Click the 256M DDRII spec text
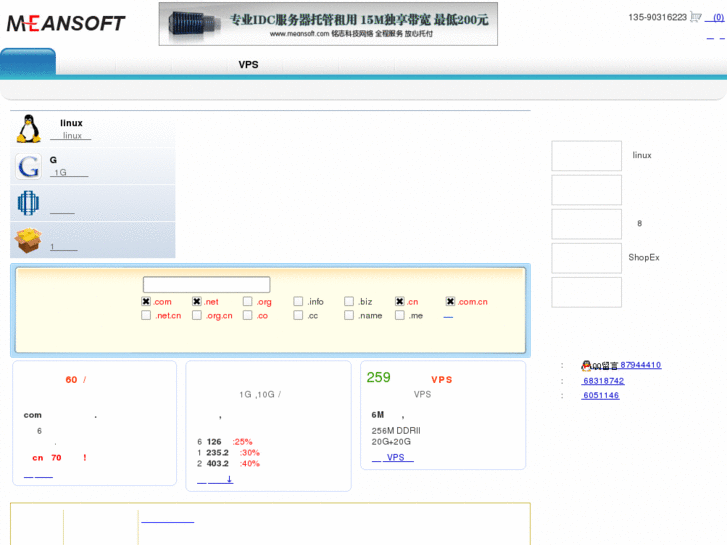Image resolution: width=727 pixels, height=545 pixels. 396,431
